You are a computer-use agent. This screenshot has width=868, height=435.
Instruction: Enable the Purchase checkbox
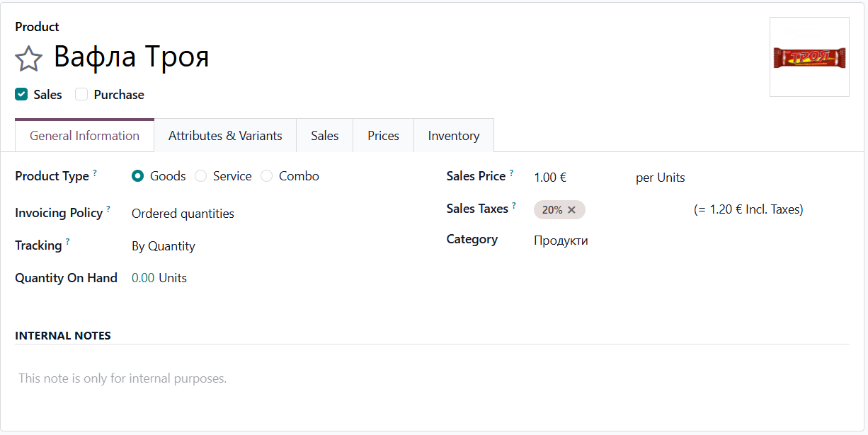tap(82, 95)
